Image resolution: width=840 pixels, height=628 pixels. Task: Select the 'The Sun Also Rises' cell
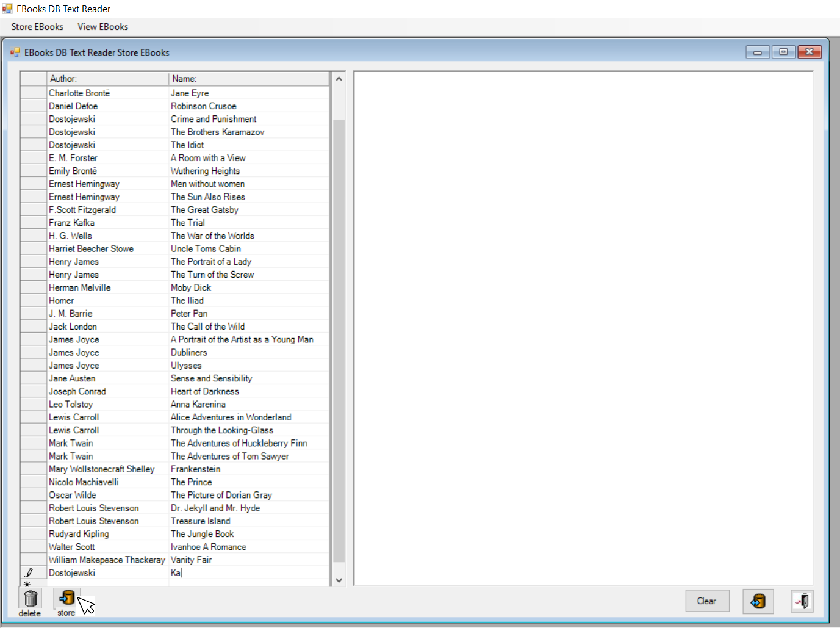(x=249, y=197)
